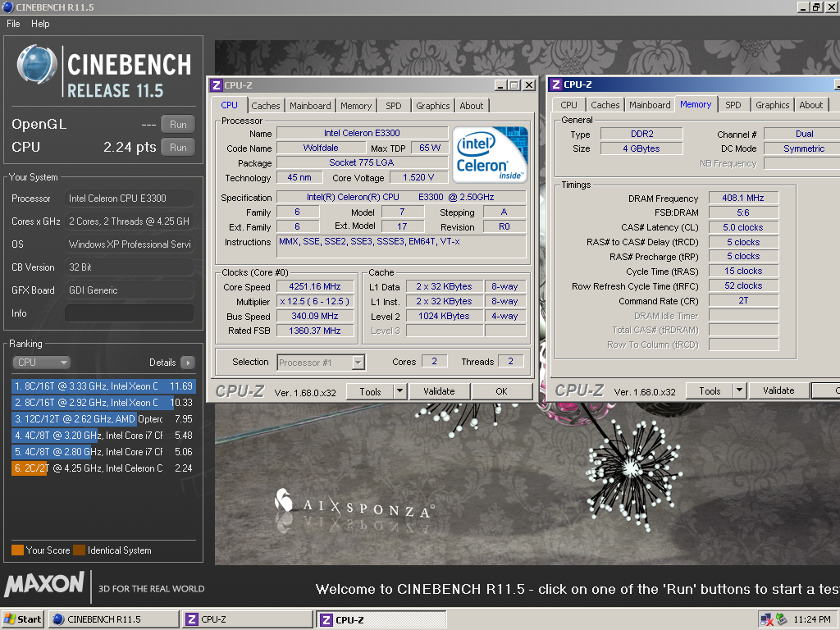The width and height of the screenshot is (840, 630).
Task: Click the Windows Start button
Action: click(22, 619)
